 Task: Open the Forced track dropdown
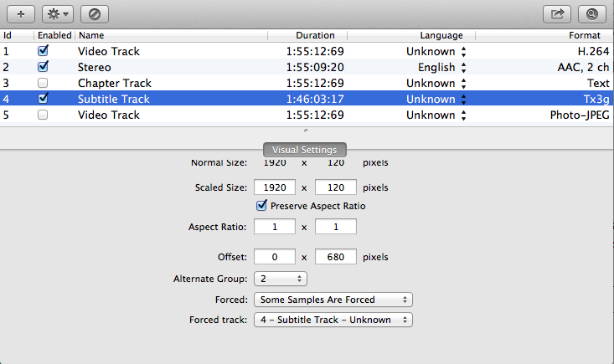[333, 320]
